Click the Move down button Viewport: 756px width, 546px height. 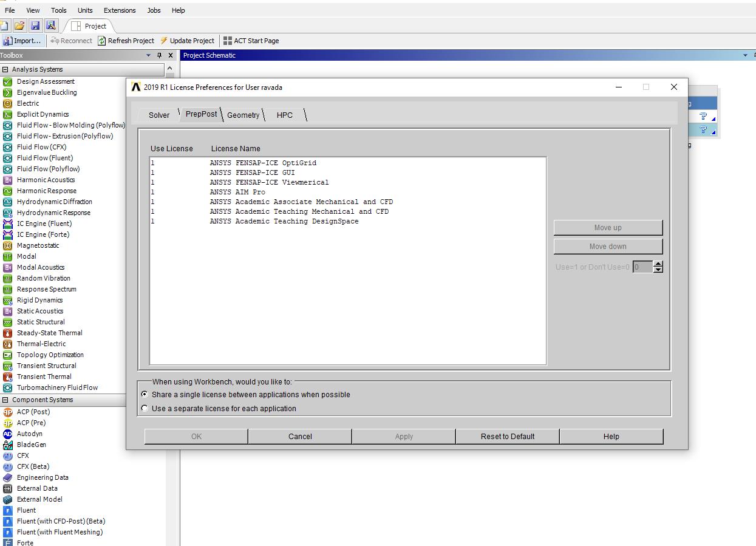click(608, 246)
